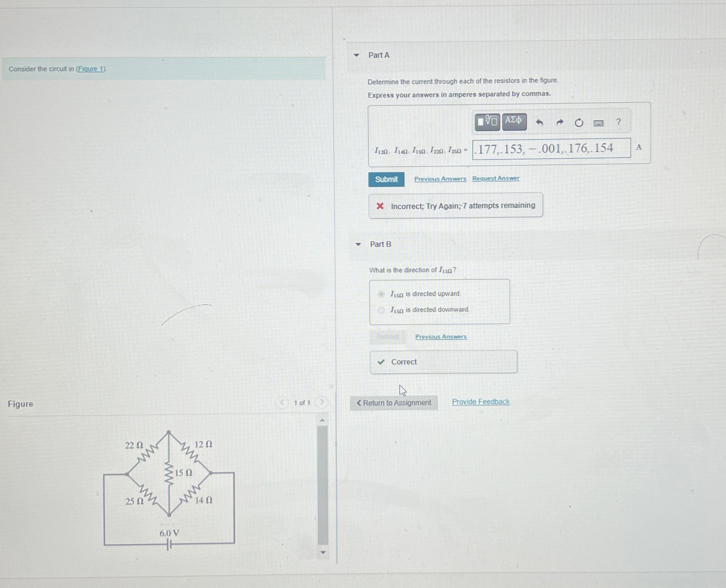Click Return to Assignment button
The image size is (726, 588).
394,403
